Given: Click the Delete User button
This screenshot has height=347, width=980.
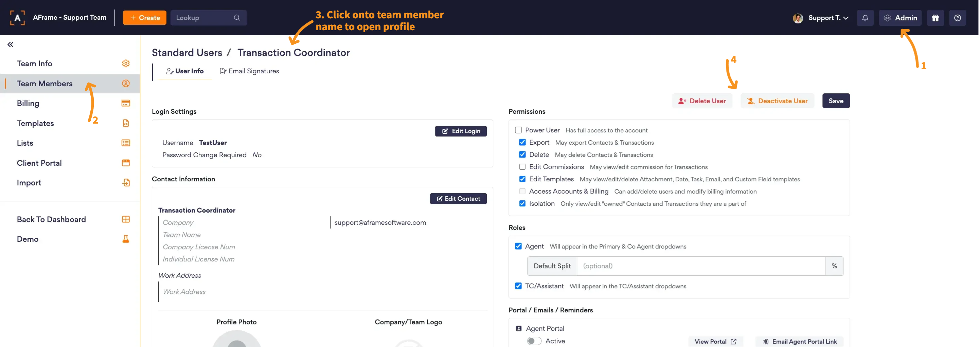Looking at the screenshot, I should click(702, 101).
